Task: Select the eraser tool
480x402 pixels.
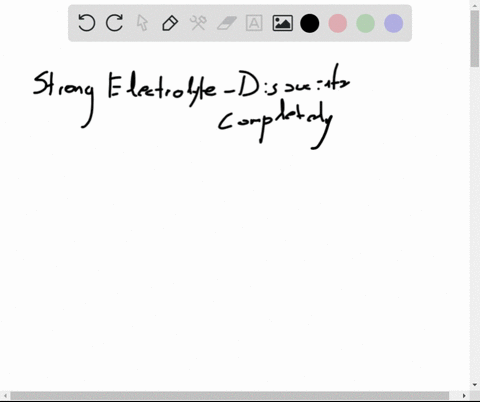Action: (227, 23)
